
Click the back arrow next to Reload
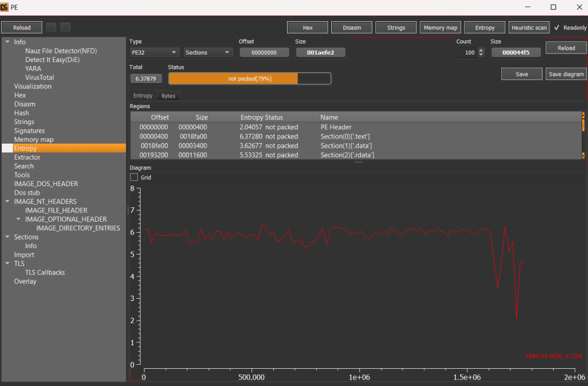[51, 28]
